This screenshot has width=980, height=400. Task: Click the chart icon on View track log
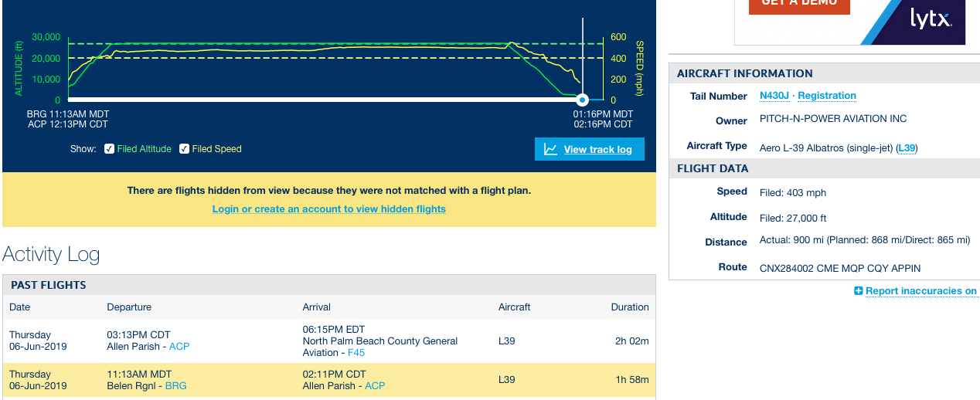[550, 149]
